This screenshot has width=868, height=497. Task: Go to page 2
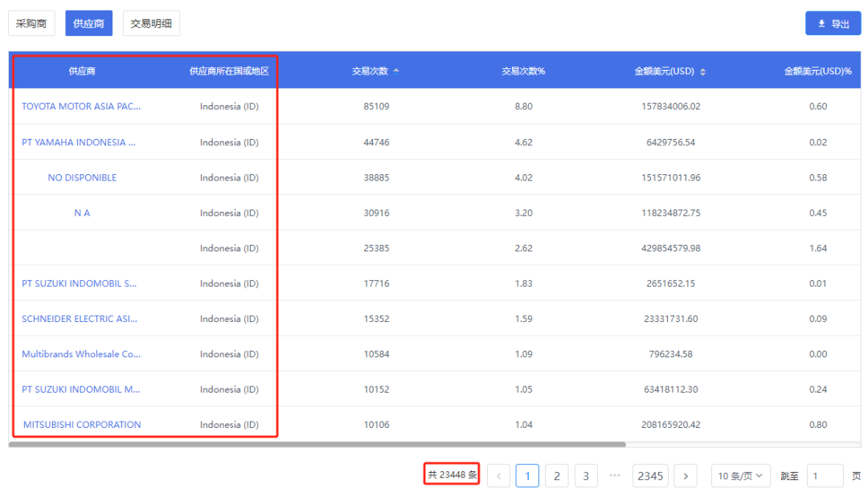[x=557, y=476]
